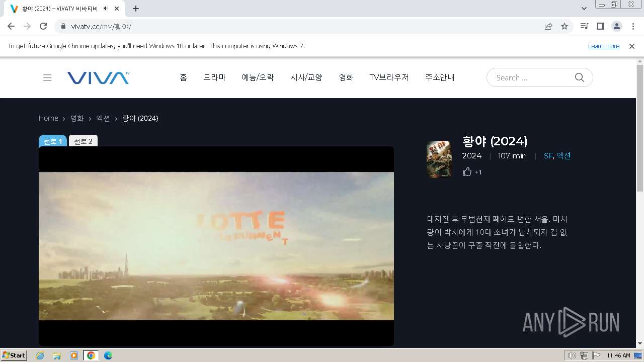Switch to the 선로 2 source tab

click(83, 141)
